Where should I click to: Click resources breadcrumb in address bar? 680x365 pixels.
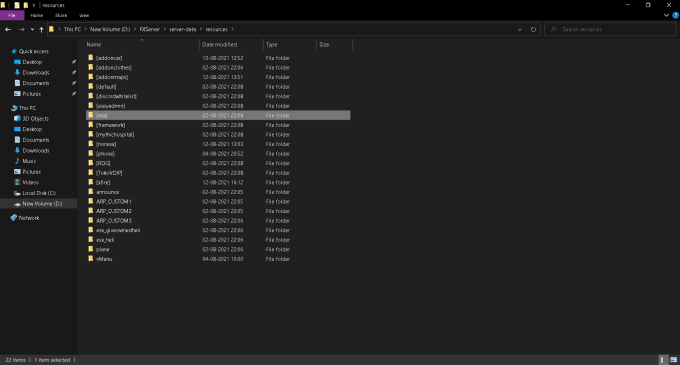coord(216,29)
